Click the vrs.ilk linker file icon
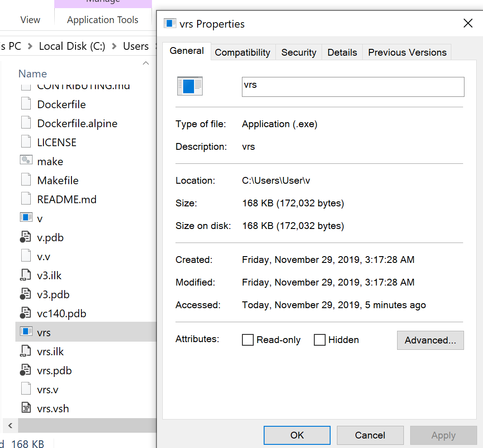Screen dimensions: 483x448 [26, 351]
